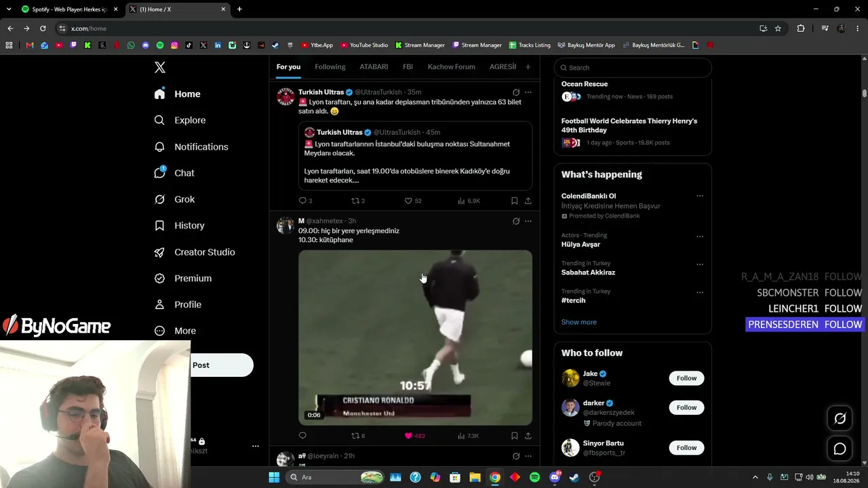
Task: Switch to the FBI tab
Action: coord(408,67)
